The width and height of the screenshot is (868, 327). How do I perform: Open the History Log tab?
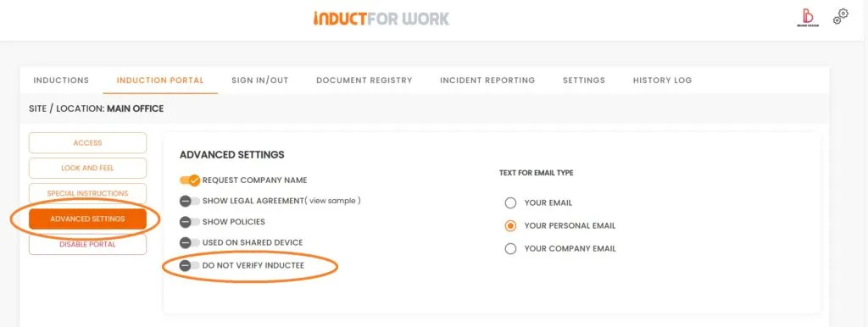(663, 80)
